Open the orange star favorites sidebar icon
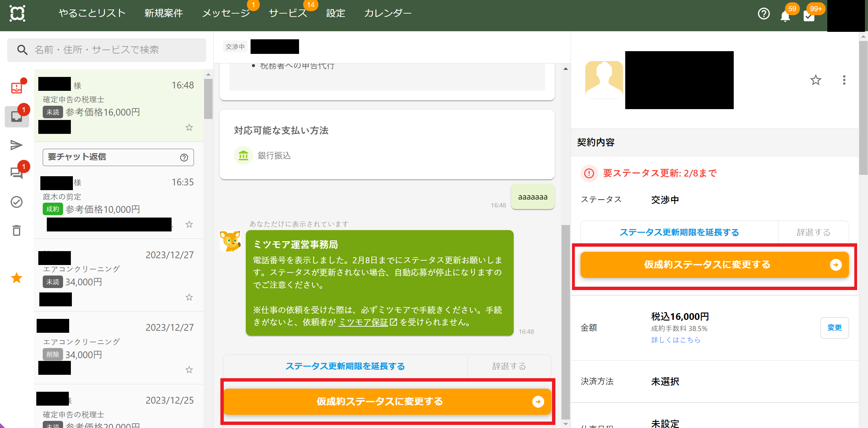868x428 pixels. click(17, 278)
